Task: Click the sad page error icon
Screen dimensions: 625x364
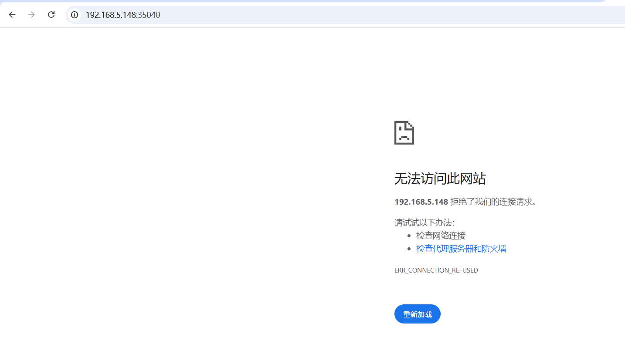Action: (404, 133)
